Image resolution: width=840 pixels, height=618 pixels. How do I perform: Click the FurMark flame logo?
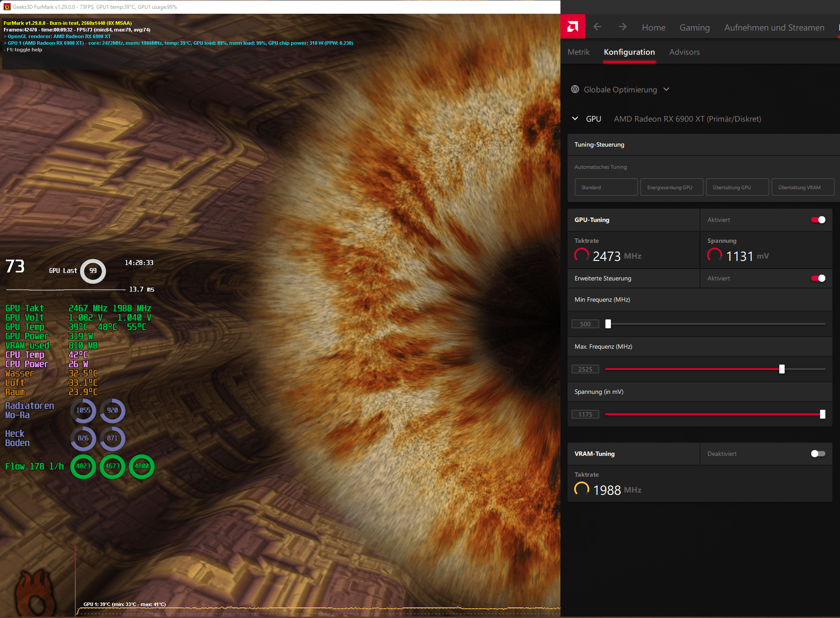[35, 594]
